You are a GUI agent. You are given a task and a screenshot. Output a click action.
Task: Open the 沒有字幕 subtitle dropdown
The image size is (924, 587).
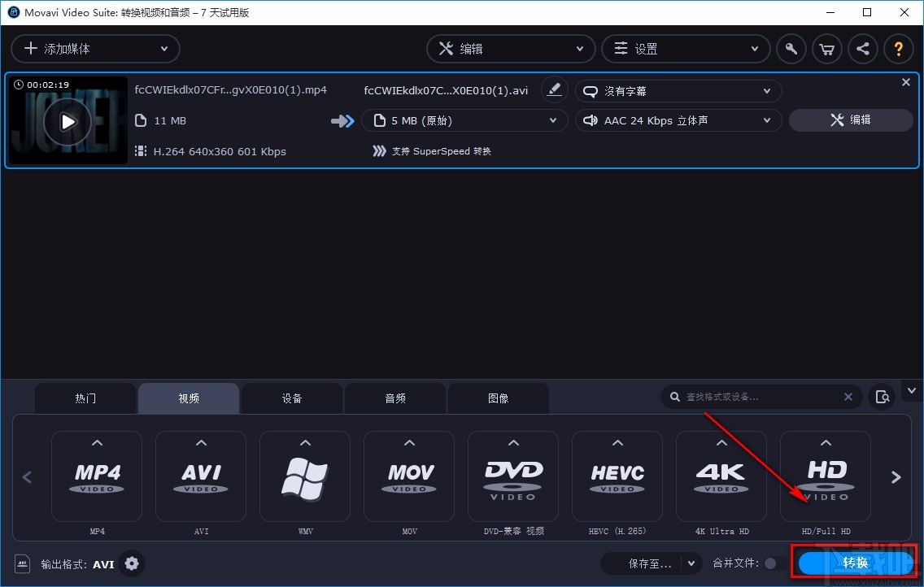tap(678, 90)
